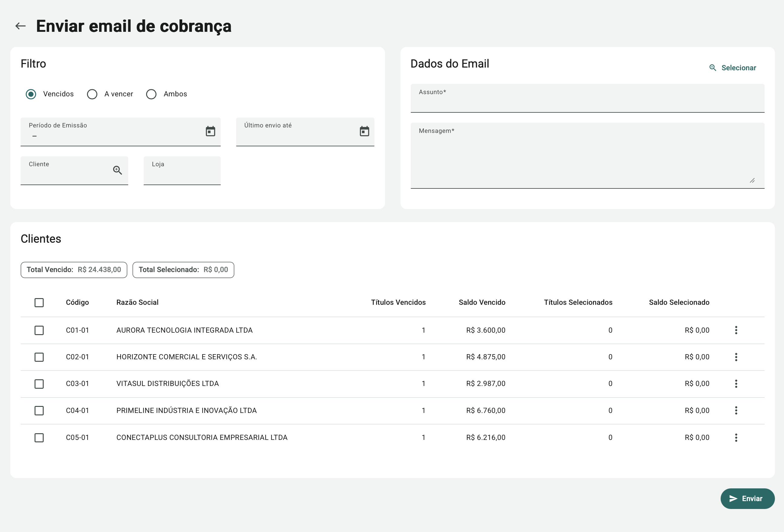The image size is (784, 532).
Task: Click the Razão Social column header
Action: pos(137,302)
